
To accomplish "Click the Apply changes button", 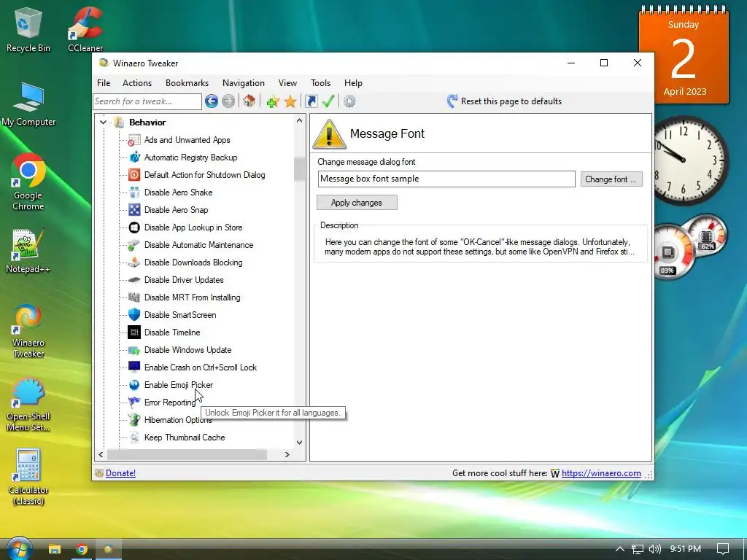I will [357, 203].
